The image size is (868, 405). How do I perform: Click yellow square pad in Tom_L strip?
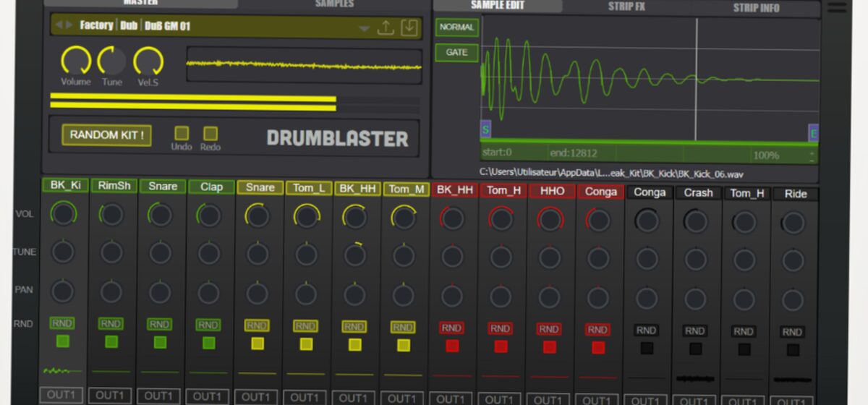306,344
